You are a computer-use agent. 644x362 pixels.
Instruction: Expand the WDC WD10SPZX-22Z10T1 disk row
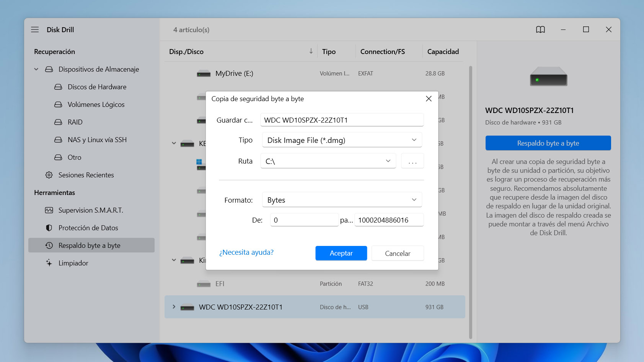click(174, 307)
